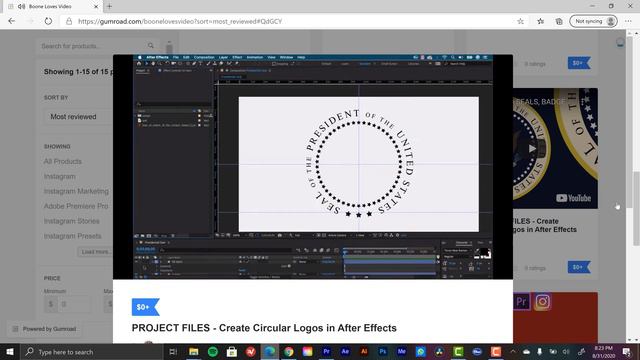Open the clock showing 8:23 PM
Viewport: 640px width, 360px height.
tap(603, 352)
